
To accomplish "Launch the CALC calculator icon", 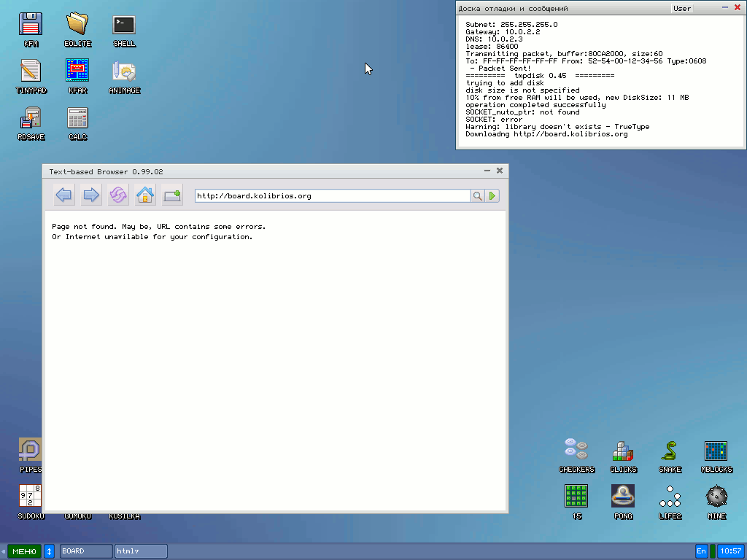I will click(77, 118).
